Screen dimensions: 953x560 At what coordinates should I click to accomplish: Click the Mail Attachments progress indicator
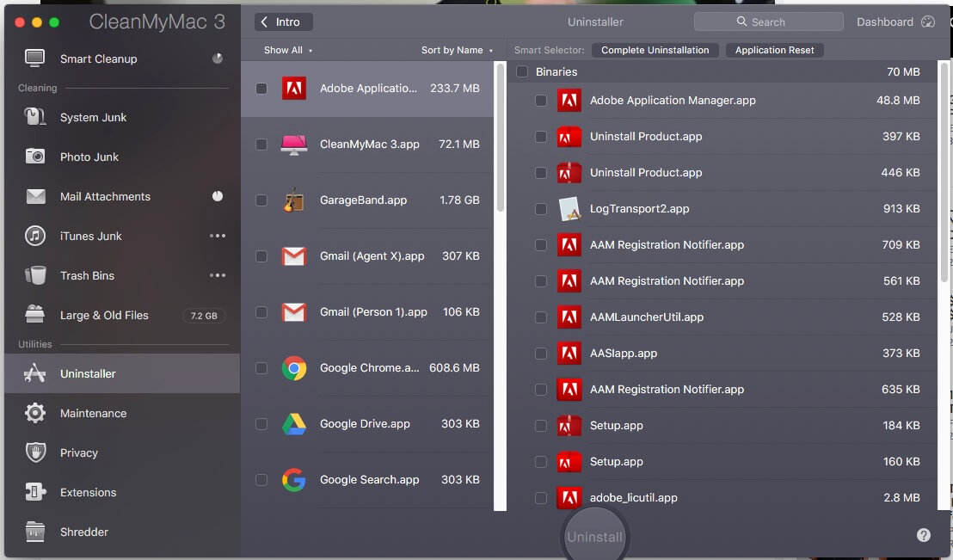(217, 196)
